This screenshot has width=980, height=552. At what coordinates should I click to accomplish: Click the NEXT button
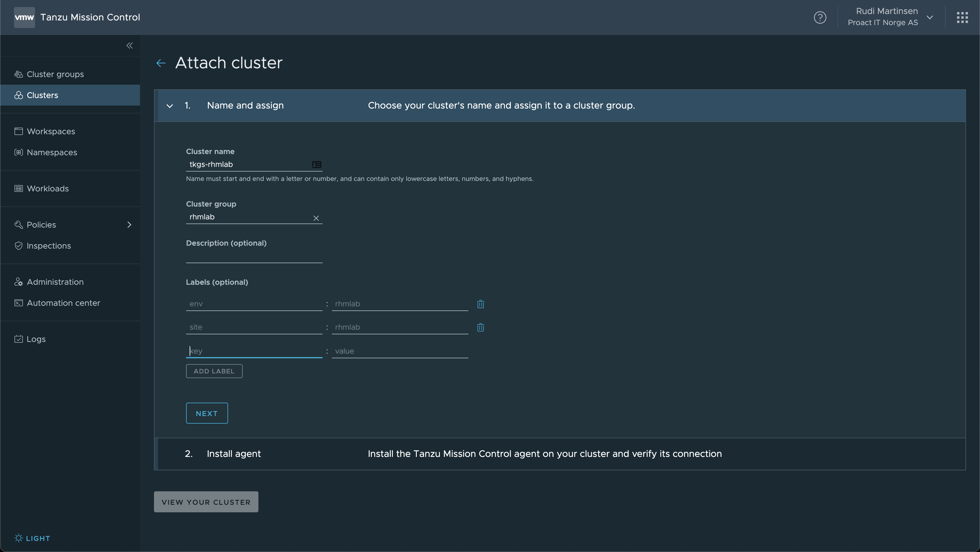click(206, 413)
